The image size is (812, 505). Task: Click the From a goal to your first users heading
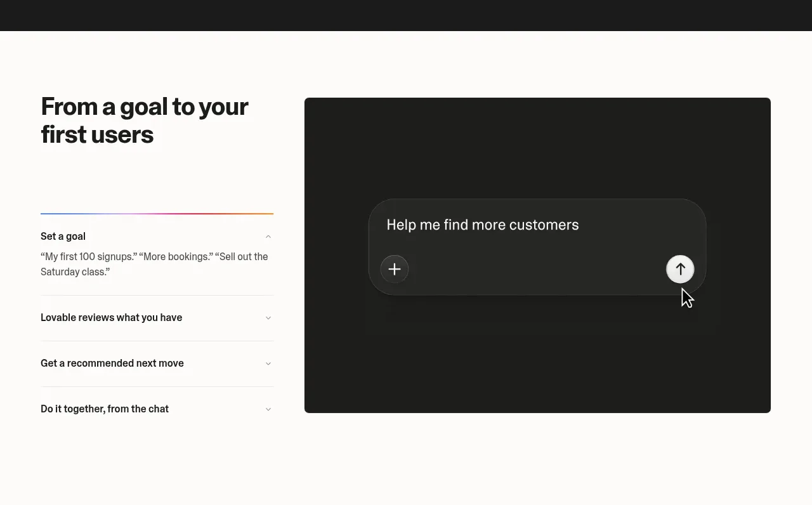tap(145, 120)
